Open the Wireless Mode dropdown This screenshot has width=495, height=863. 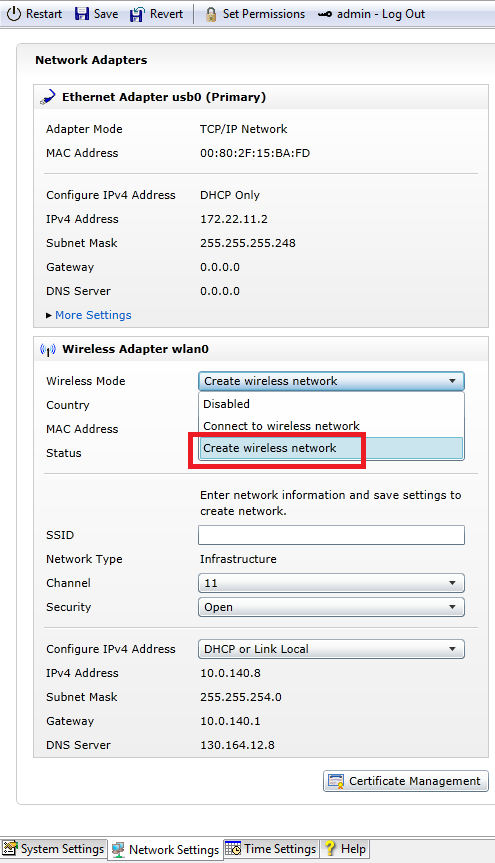[331, 381]
